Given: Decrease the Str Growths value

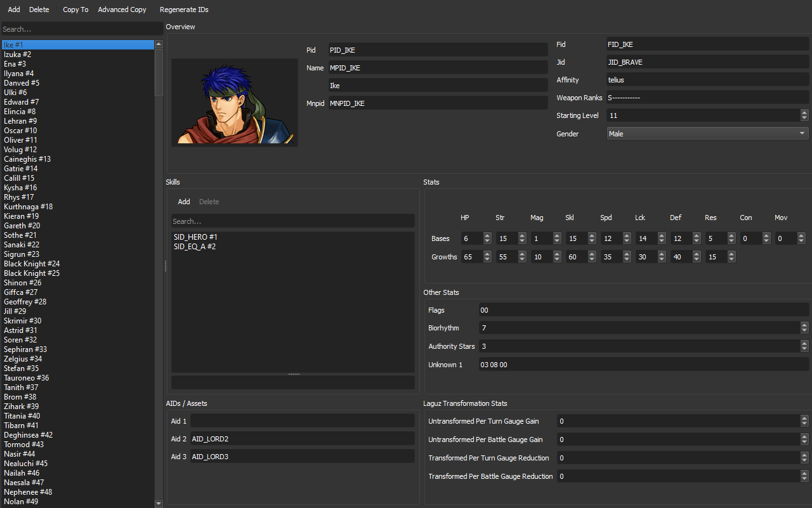Looking at the screenshot, I should pos(522,259).
